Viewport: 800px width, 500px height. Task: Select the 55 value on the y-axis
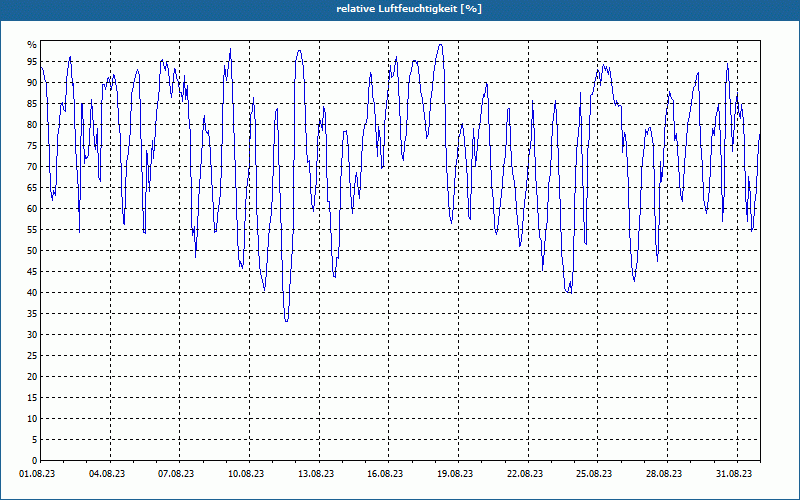click(x=32, y=230)
